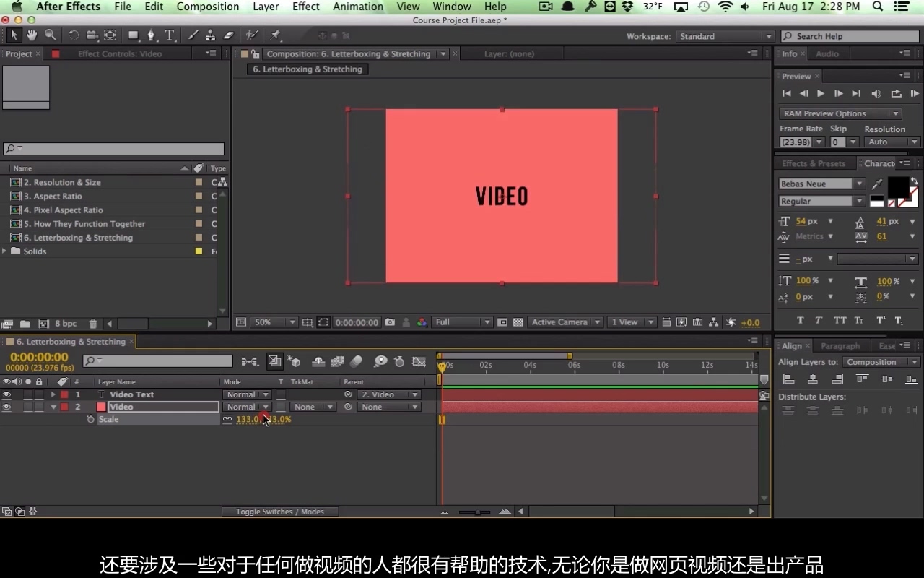Play the composition from the Preview panel
The height and width of the screenshot is (578, 924).
pyautogui.click(x=821, y=93)
